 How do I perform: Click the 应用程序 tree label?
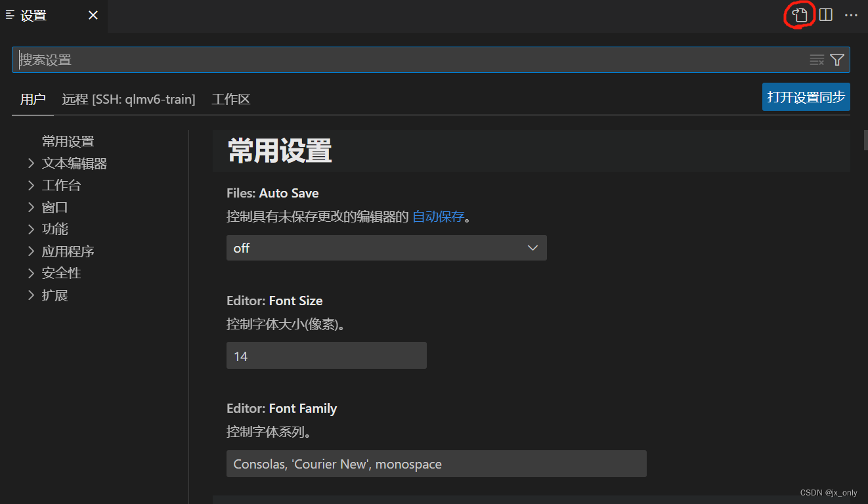(x=68, y=251)
